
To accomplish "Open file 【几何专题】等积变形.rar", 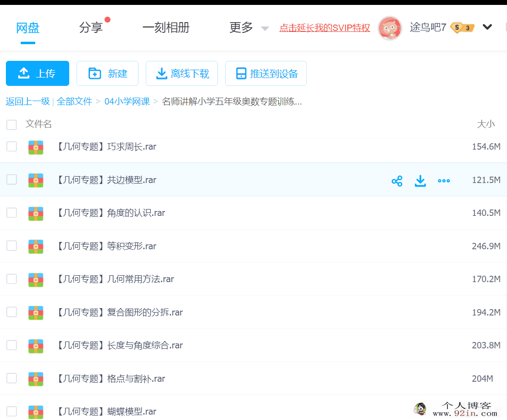I will tap(107, 246).
